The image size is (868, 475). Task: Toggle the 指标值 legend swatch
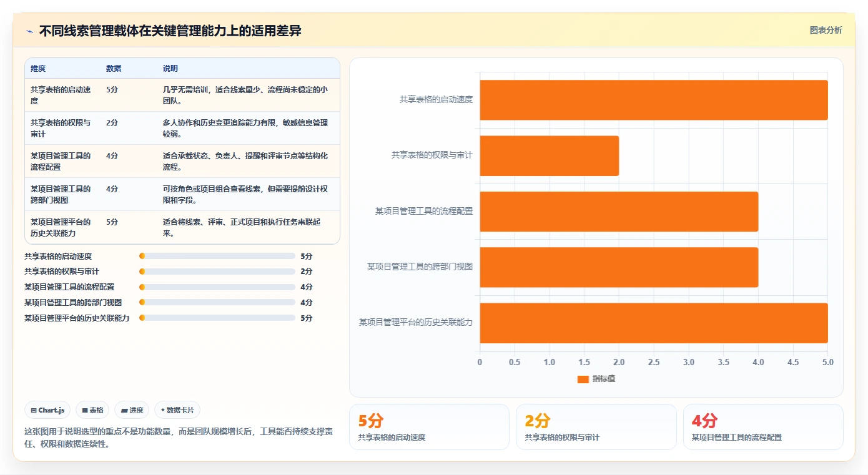tap(583, 379)
